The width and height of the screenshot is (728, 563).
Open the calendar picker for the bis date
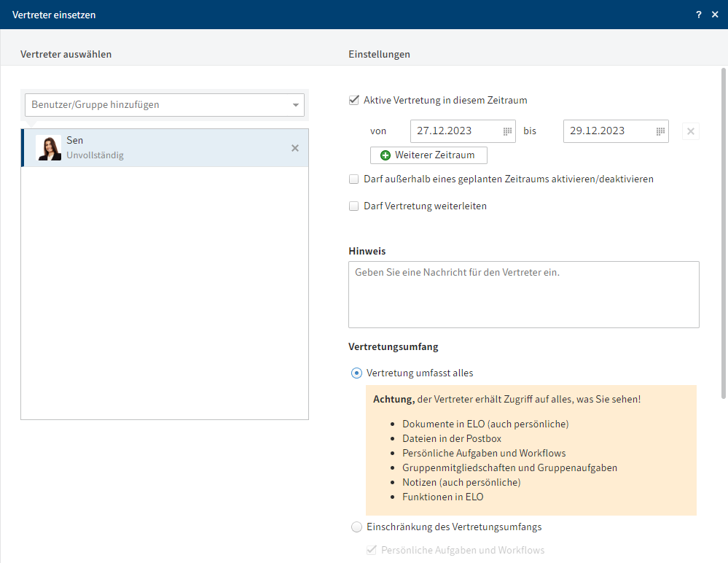pos(660,131)
